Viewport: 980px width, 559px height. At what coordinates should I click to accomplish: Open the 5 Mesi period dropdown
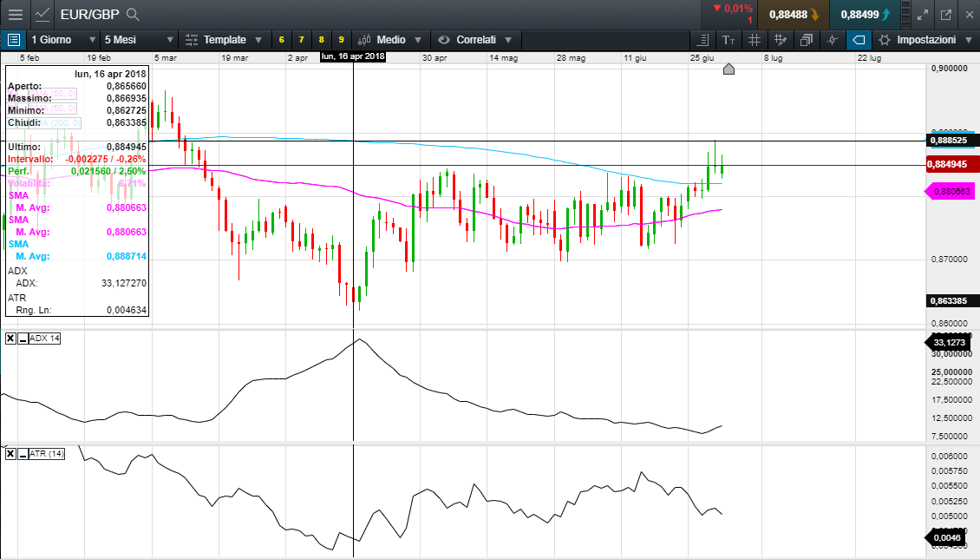[136, 40]
